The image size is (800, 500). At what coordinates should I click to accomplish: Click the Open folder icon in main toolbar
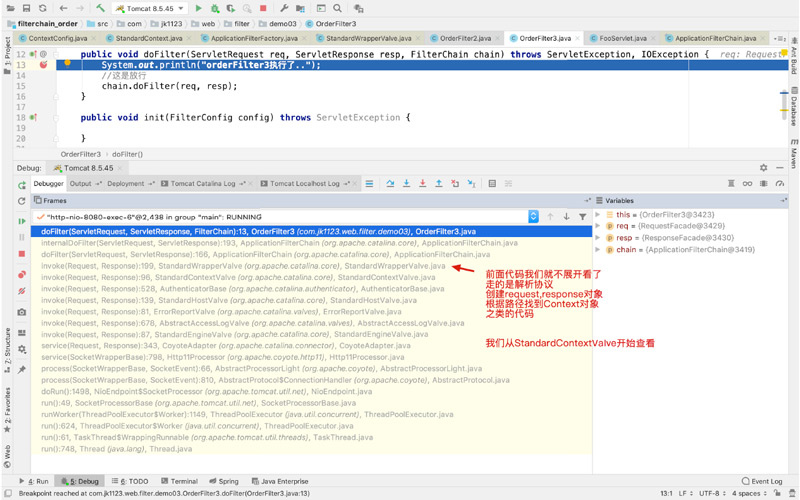click(10, 8)
